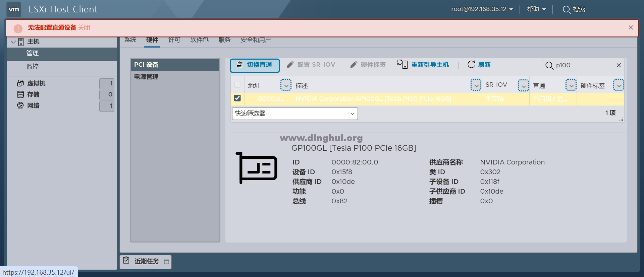Open the 地址 column dropdown
644x277 pixels.
click(x=286, y=85)
